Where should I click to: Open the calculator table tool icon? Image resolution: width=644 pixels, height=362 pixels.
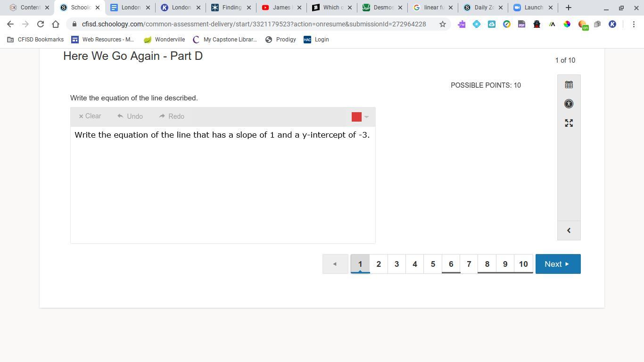coord(569,85)
